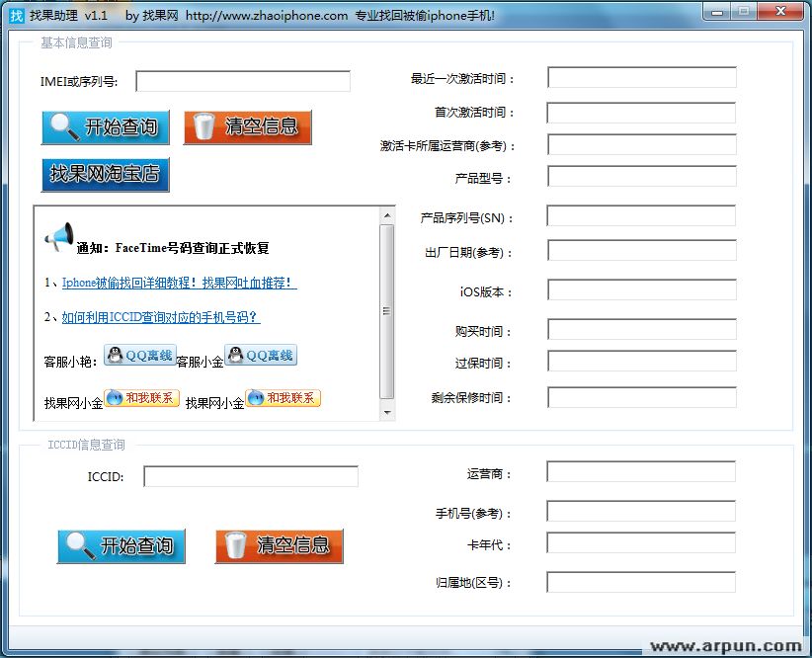Contact 客服小金 via QQ离线 icon

pos(261,356)
